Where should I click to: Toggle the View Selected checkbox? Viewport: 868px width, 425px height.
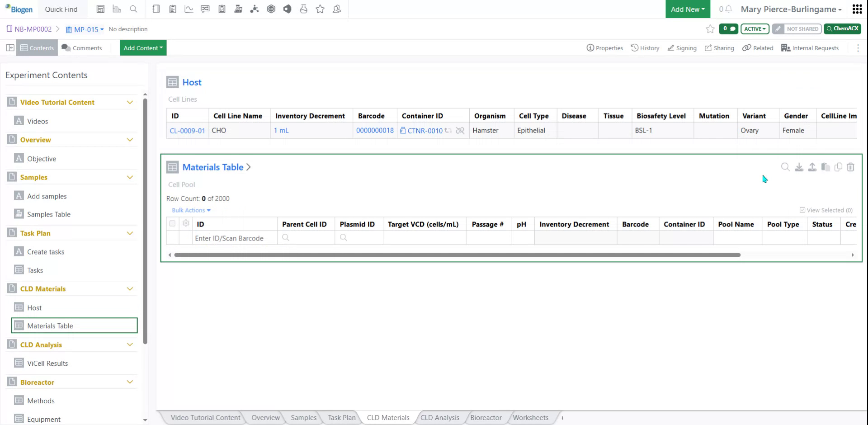point(802,210)
